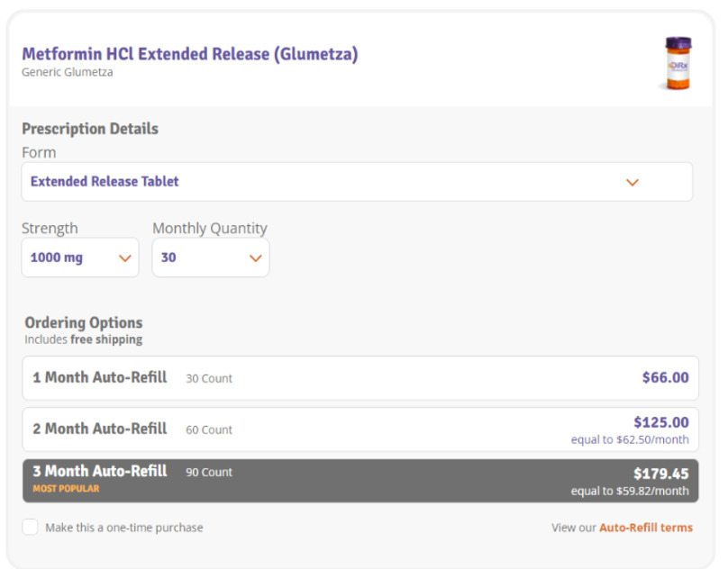Click the Strength dropdown chevron arrow
Viewport: 728px width, 569px height.
pos(125,258)
